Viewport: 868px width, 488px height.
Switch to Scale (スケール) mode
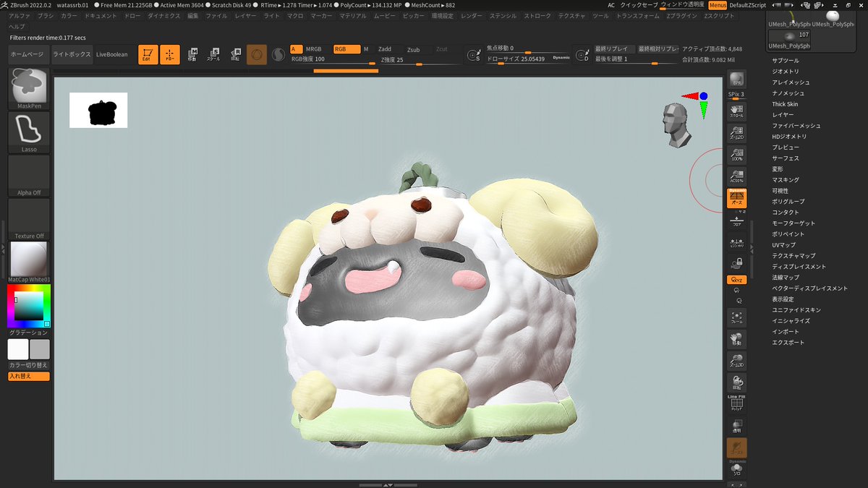pos(214,54)
